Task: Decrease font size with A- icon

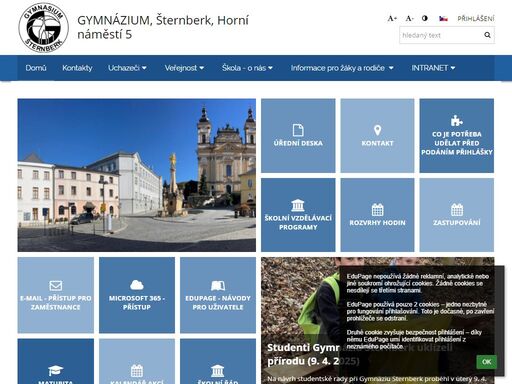Action: 409,19
